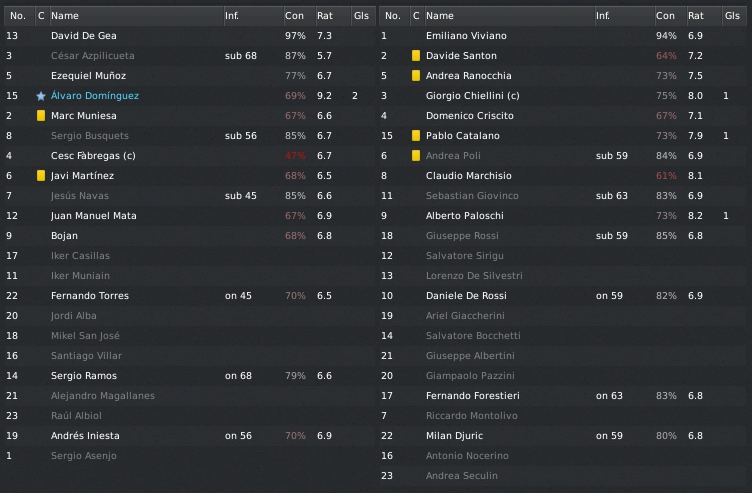Viewport: 752px width, 493px height.
Task: Select Claudio Marchisio's name
Action: coord(466,176)
